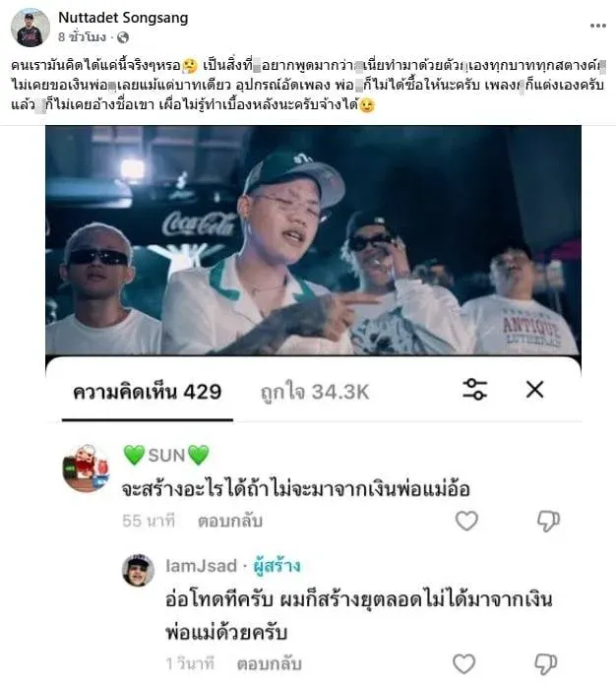Click ตอบกลับ under SUN's comment
This screenshot has width=616, height=686.
pos(230,521)
